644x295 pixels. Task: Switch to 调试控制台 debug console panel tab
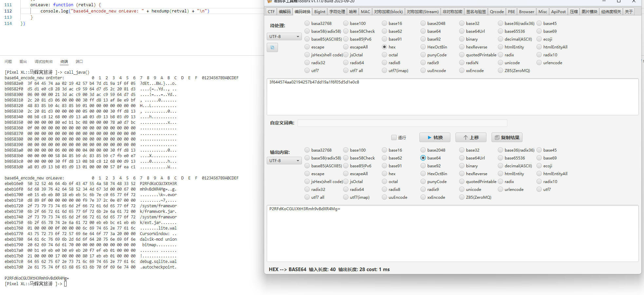tap(44, 62)
